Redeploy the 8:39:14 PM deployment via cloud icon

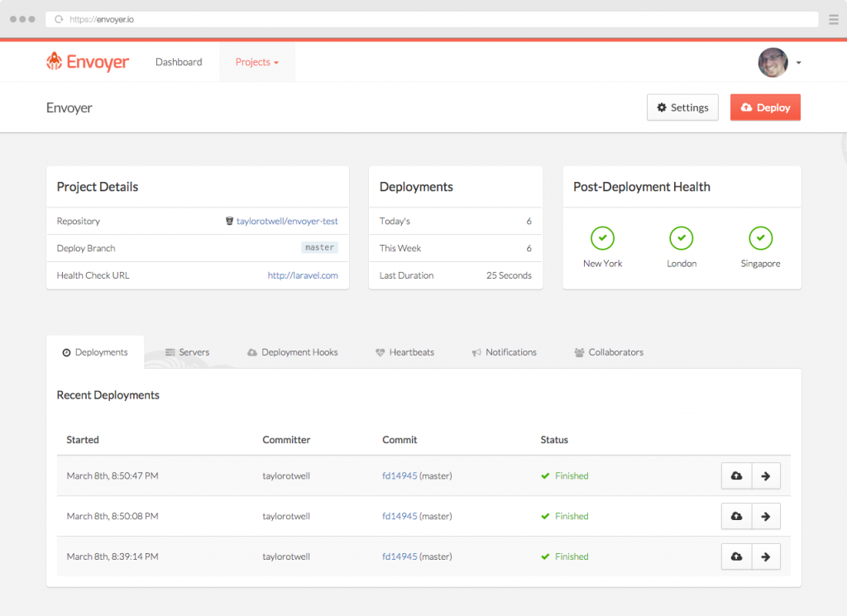(736, 557)
